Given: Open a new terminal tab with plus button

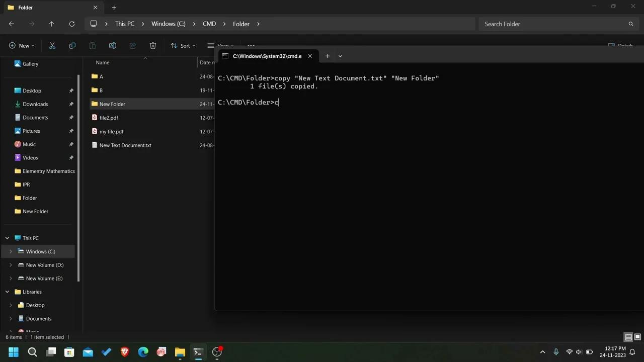Looking at the screenshot, I should pos(328,56).
